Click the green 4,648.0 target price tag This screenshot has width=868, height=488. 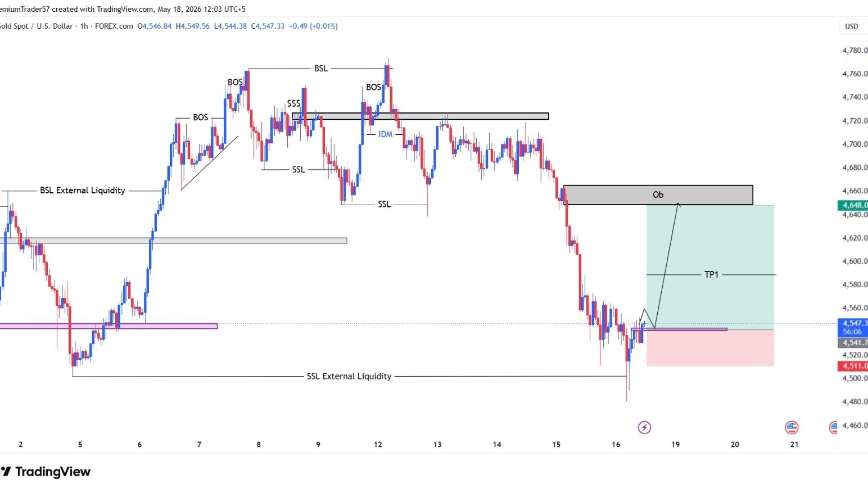click(852, 205)
